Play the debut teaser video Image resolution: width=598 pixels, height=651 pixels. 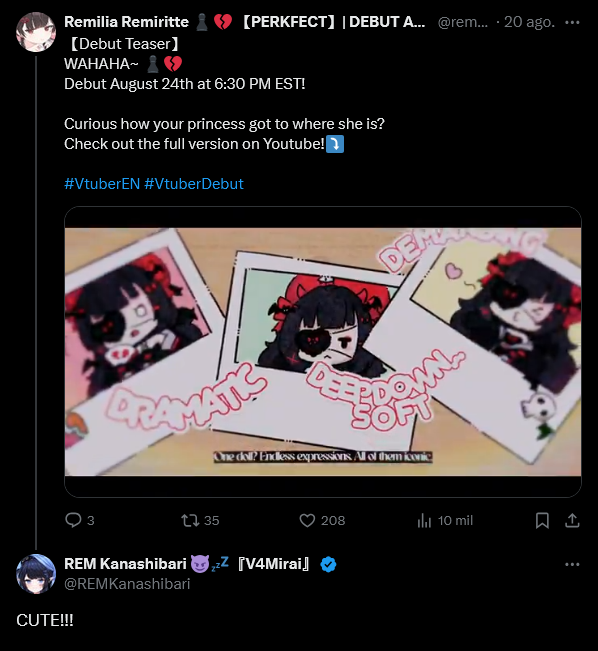(323, 352)
